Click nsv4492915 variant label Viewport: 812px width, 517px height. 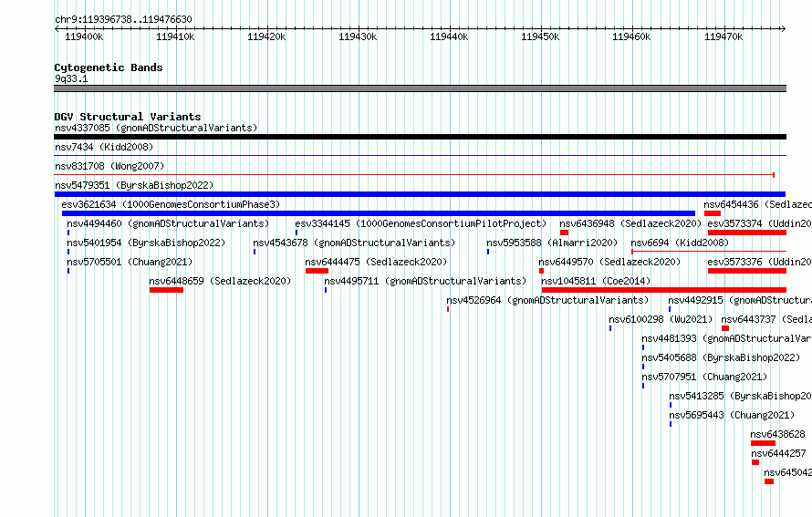740,300
